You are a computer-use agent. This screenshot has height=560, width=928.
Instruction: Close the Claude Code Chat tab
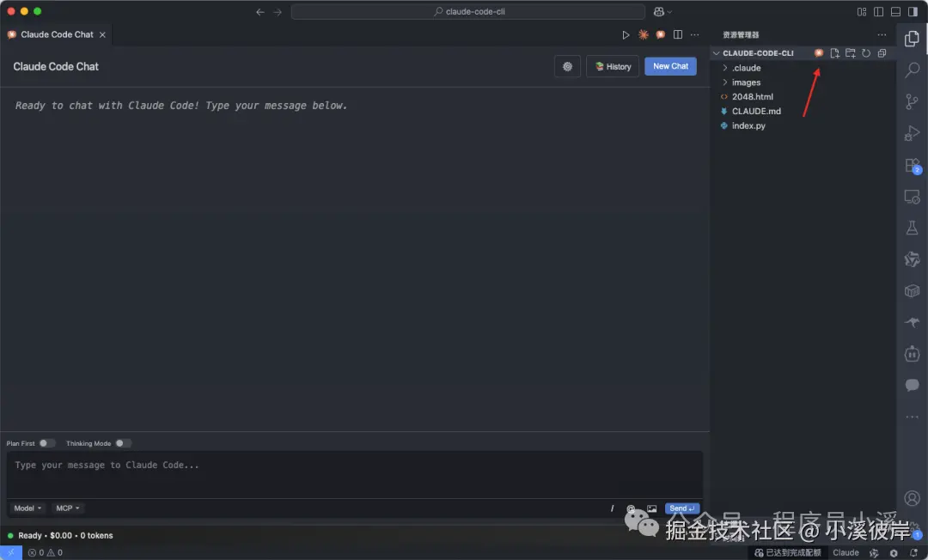102,35
